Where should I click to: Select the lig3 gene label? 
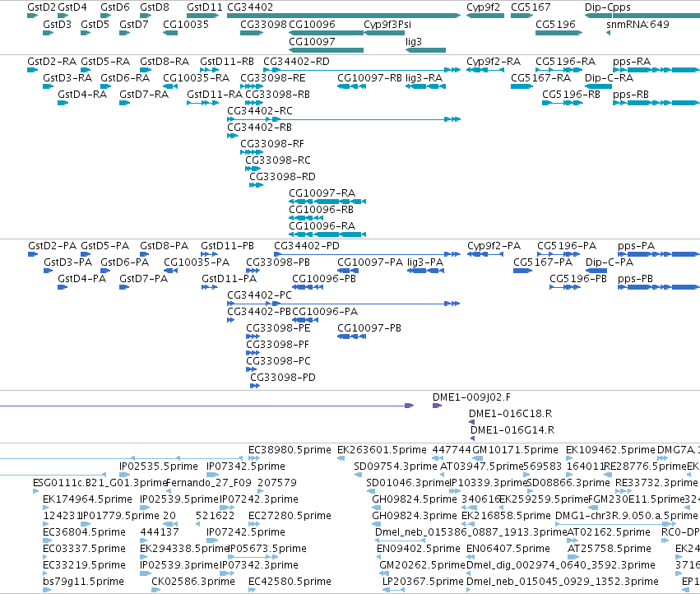pos(414,41)
